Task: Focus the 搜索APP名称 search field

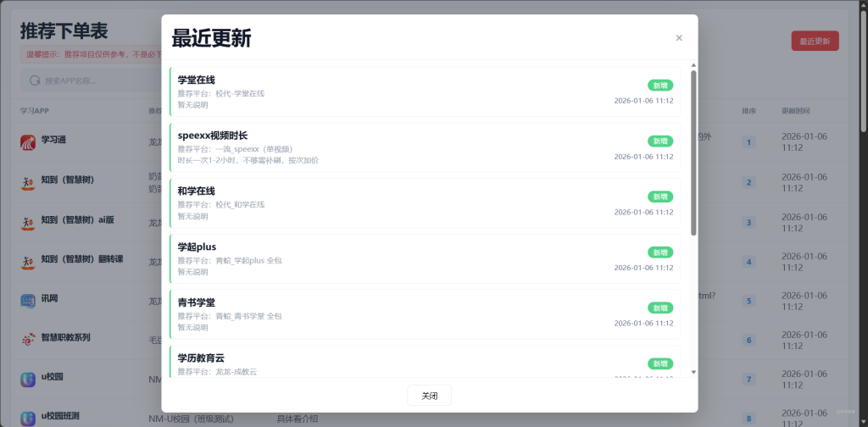Action: pyautogui.click(x=92, y=80)
